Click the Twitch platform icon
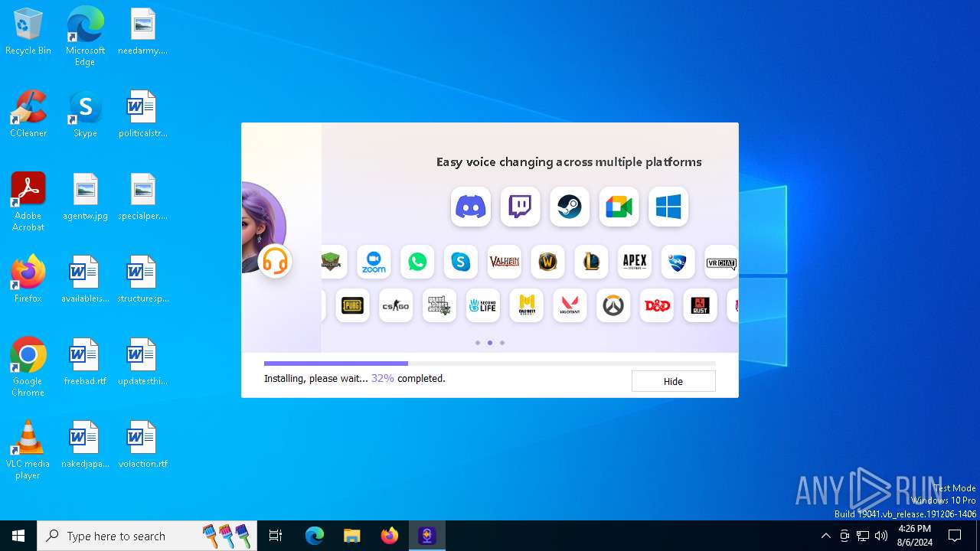Screen dimensions: 980x551 [x=520, y=207]
